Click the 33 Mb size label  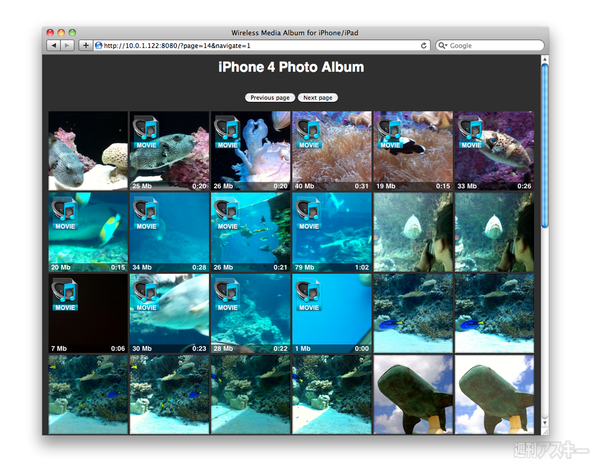(x=467, y=186)
